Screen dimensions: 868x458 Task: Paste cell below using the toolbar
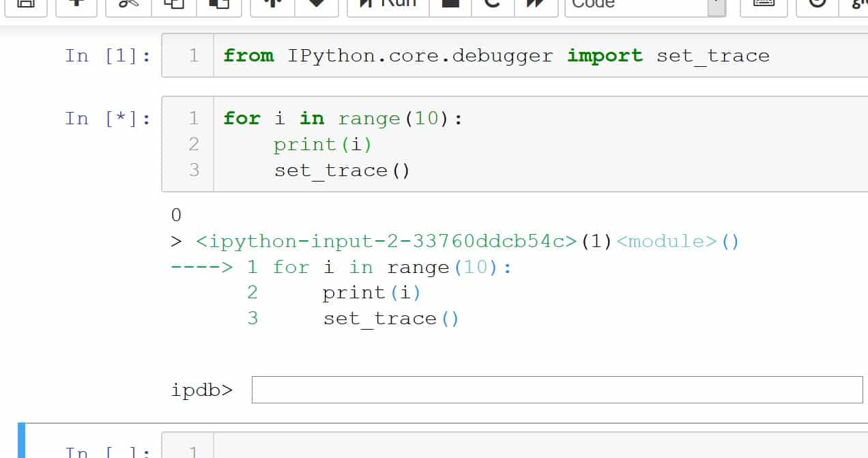218,4
